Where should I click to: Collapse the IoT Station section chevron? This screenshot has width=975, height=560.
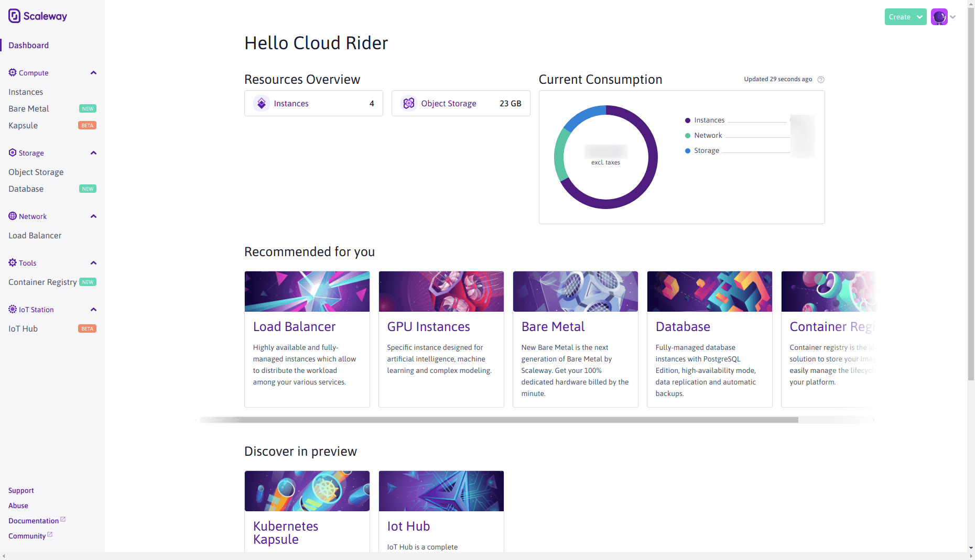coord(93,310)
